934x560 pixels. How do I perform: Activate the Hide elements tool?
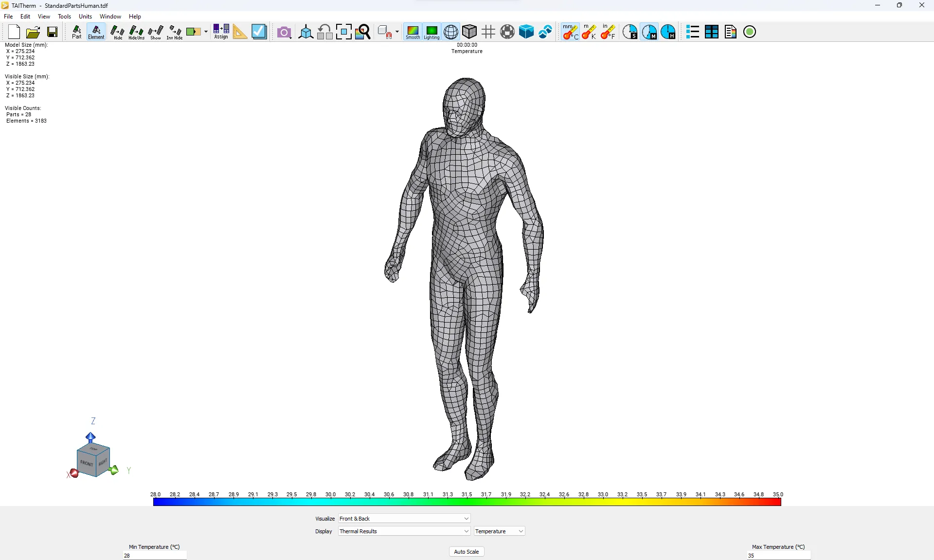click(x=117, y=32)
